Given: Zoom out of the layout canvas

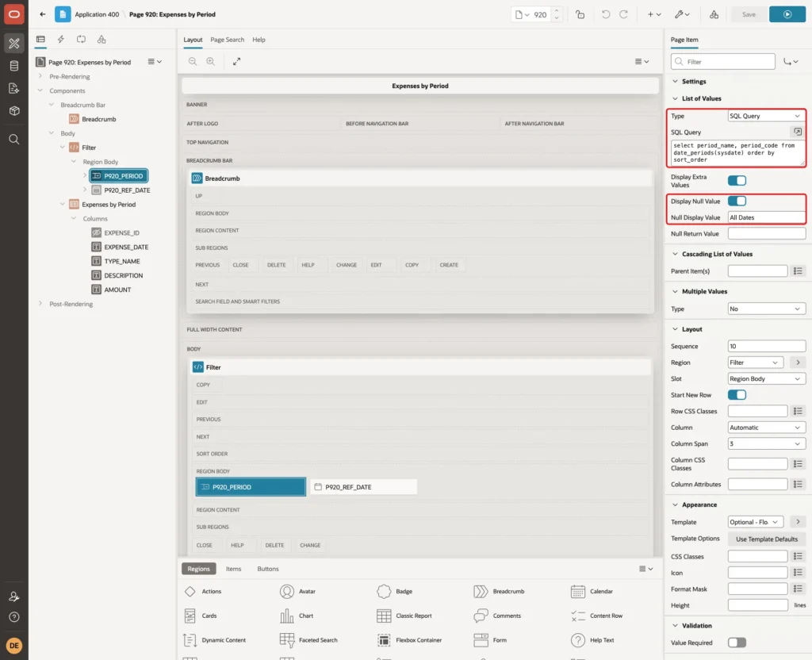Looking at the screenshot, I should tap(192, 62).
